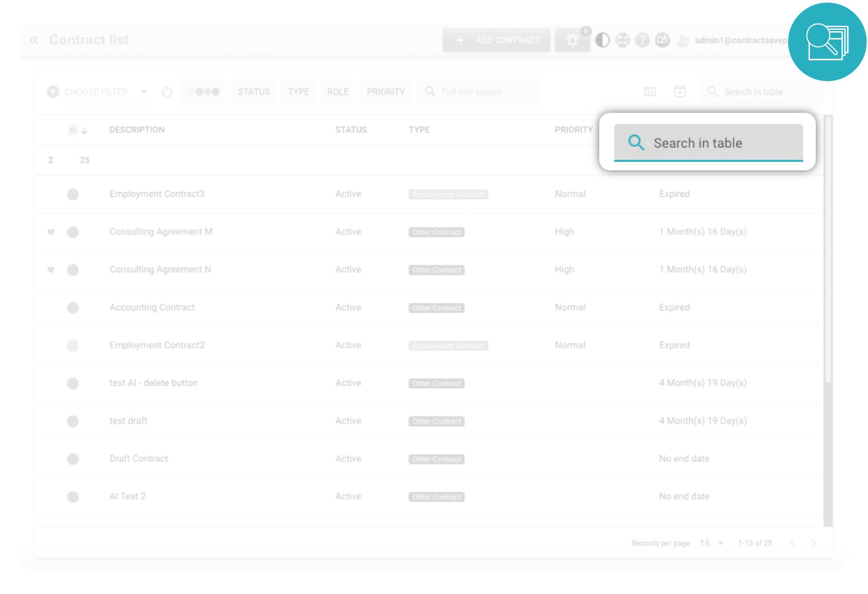Image resolution: width=868 pixels, height=594 pixels.
Task: Select the checkbox next to Employment Contract3
Action: [x=72, y=193]
